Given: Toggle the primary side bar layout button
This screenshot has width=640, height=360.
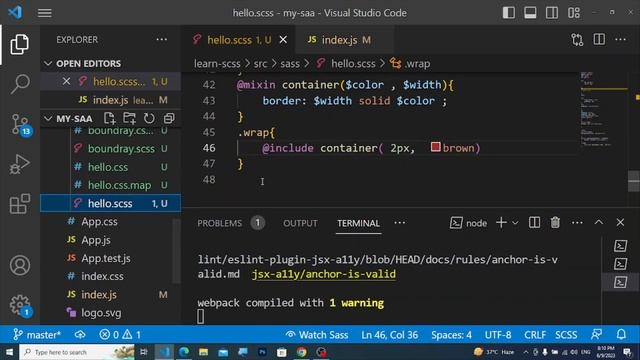Looking at the screenshot, I should point(509,13).
